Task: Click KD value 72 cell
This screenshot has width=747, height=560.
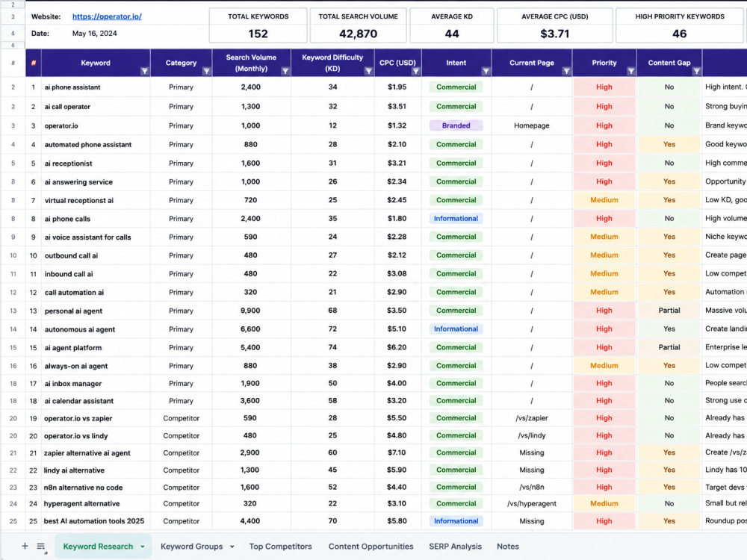Action: [x=332, y=329]
